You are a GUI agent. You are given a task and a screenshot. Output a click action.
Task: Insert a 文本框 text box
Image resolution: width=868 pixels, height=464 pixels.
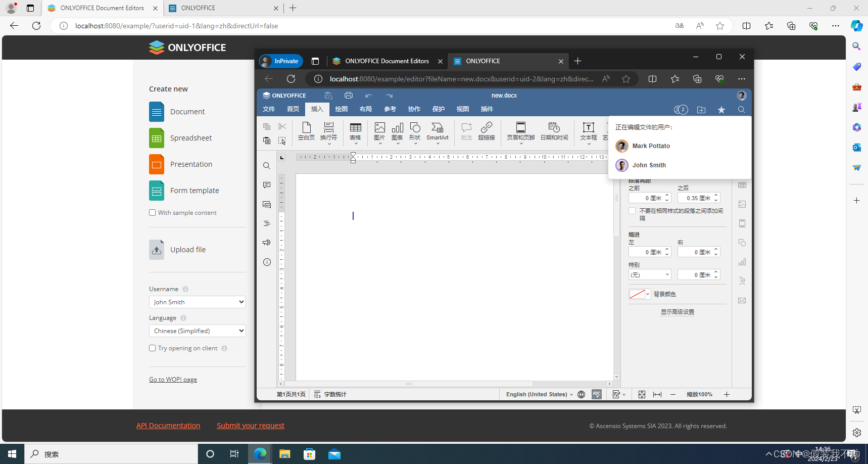pos(589,132)
